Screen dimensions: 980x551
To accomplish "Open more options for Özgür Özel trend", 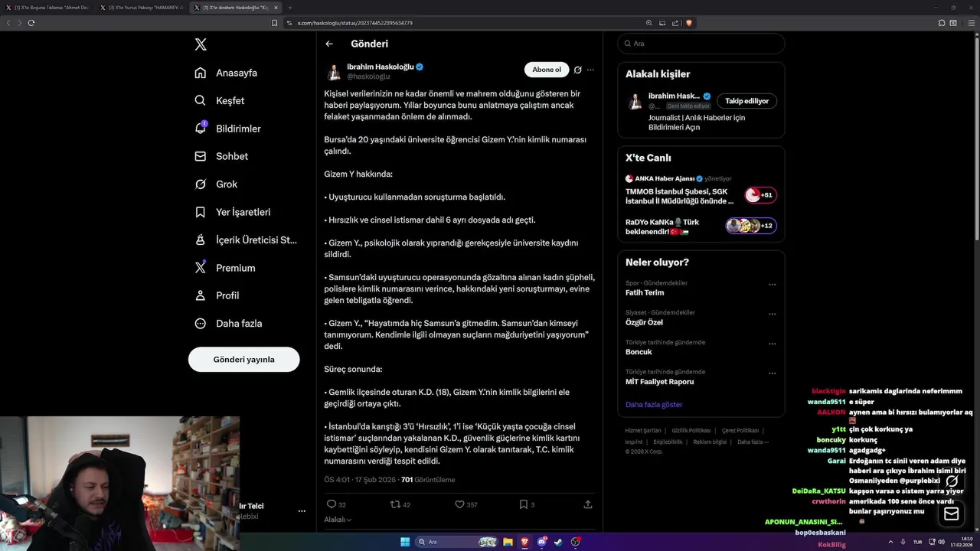I will click(x=772, y=314).
